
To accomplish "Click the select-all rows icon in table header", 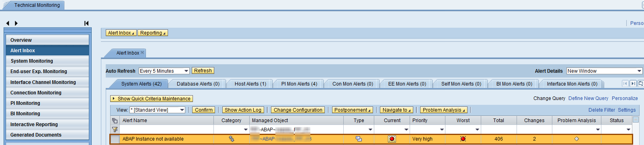I will tap(115, 120).
